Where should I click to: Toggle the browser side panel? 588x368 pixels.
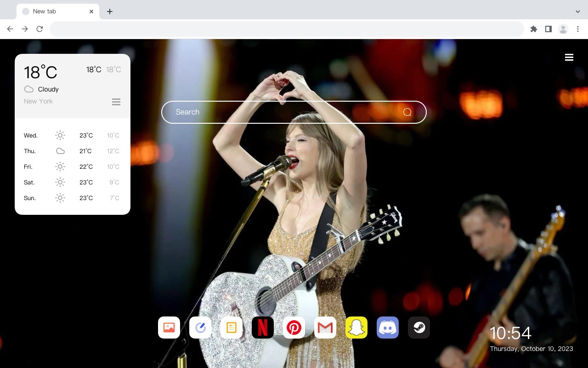pos(548,29)
